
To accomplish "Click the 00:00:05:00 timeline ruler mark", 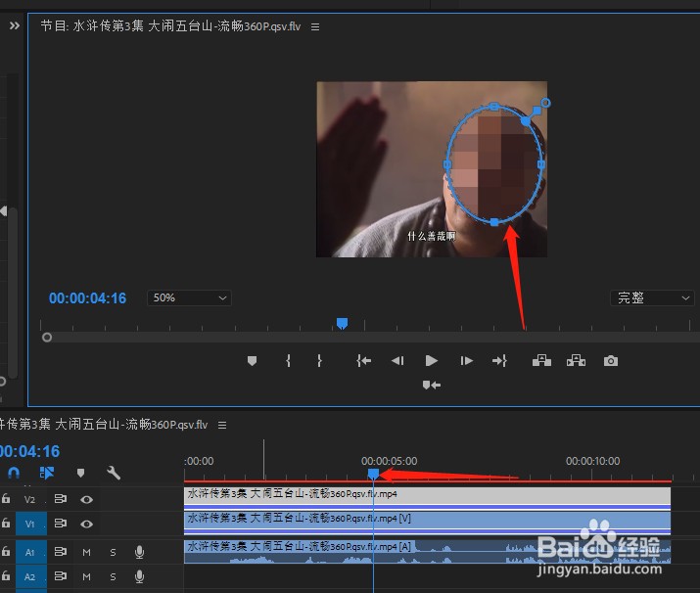I will point(389,461).
